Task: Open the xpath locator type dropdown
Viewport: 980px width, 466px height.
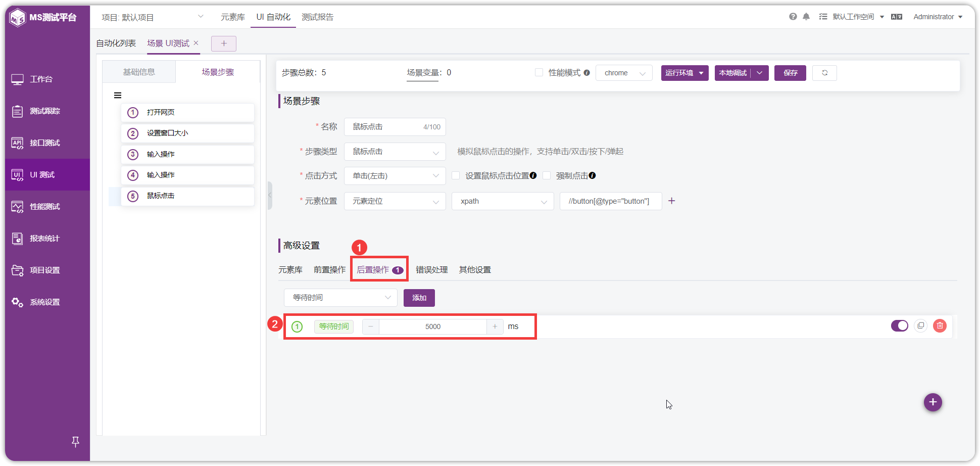Action: tap(503, 201)
